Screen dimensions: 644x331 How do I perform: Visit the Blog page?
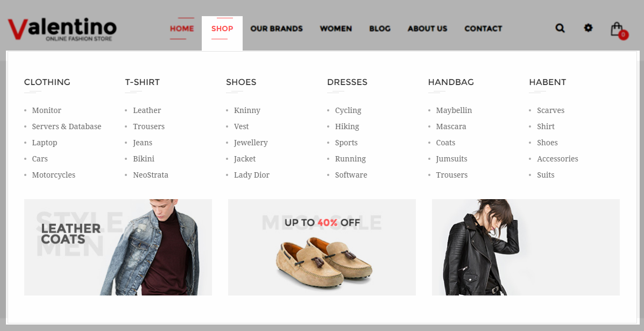[x=379, y=29]
